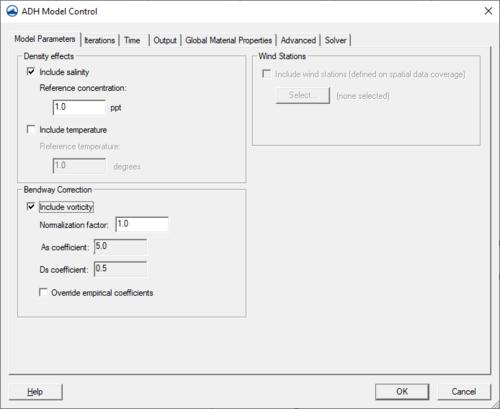
Task: Click the ADH Model Control app icon
Action: coord(12,11)
